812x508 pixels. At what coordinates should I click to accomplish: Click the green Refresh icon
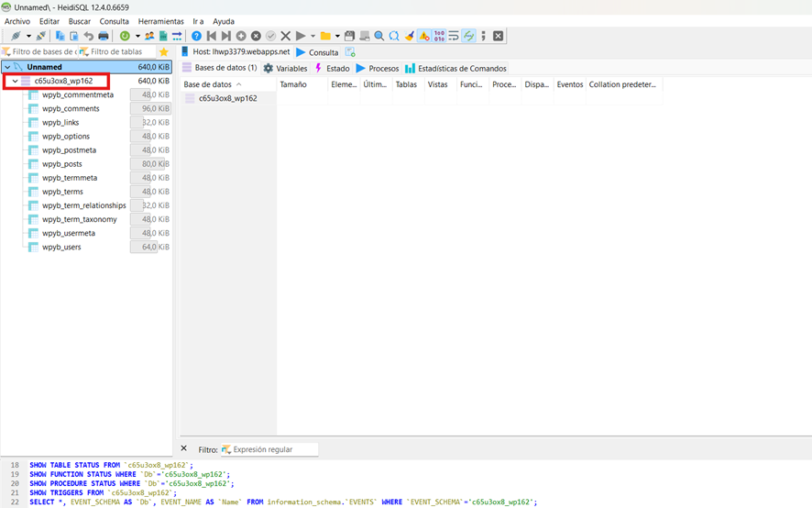[125, 36]
